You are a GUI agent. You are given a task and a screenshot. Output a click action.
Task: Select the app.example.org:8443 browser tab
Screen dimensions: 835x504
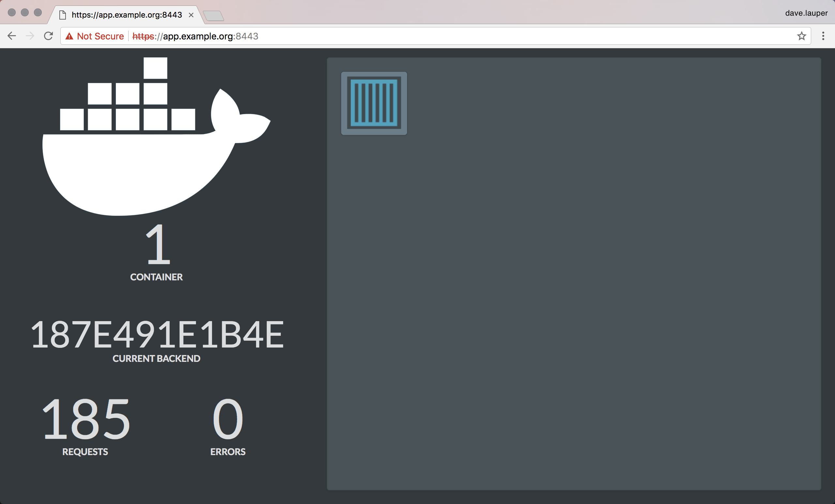(125, 15)
